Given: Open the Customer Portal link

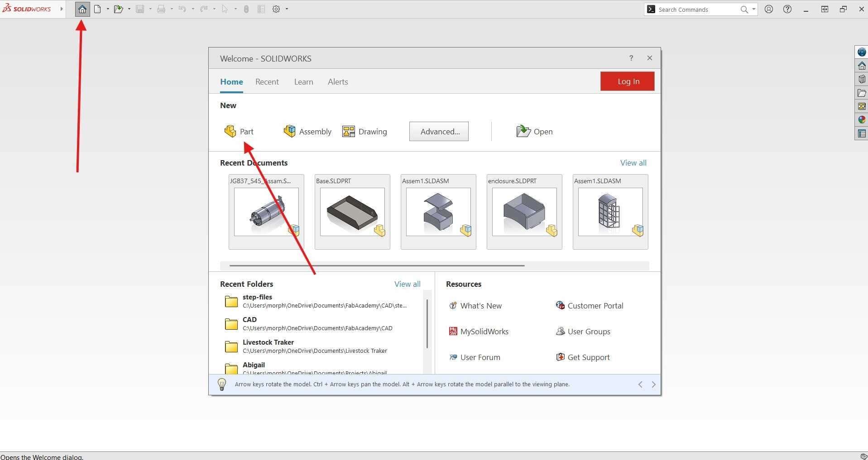Looking at the screenshot, I should (x=590, y=306).
